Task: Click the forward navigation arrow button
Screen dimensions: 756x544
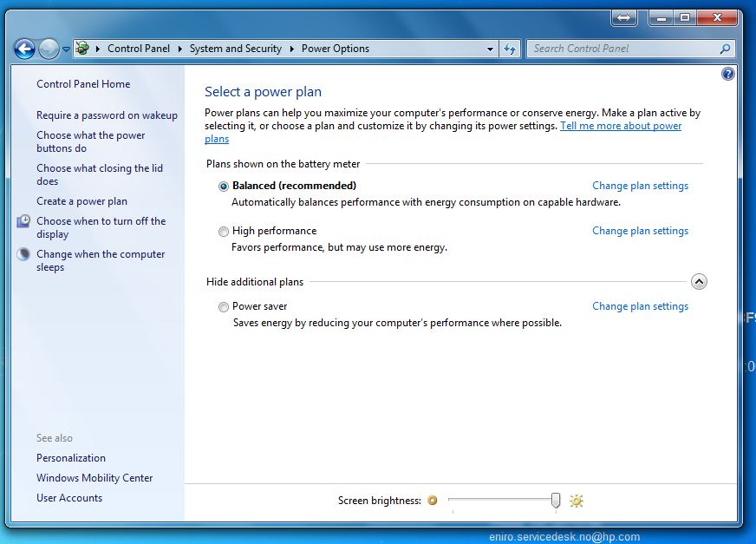Action: (49, 49)
